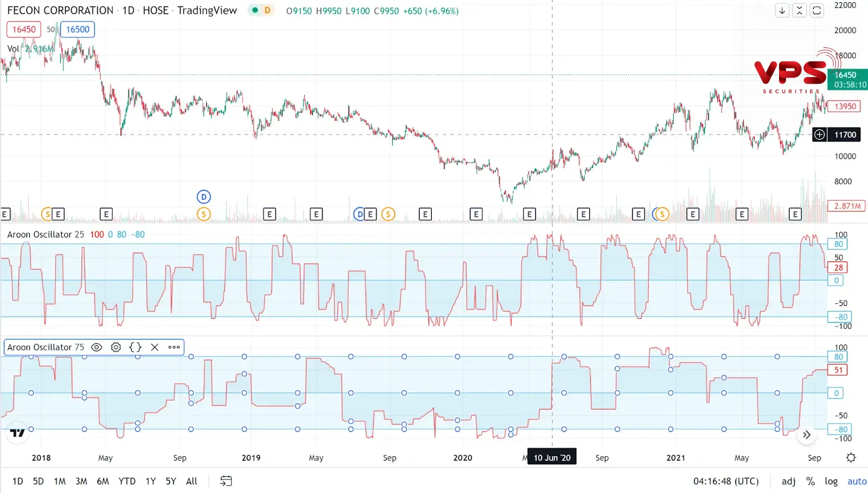Open the UTC timezone menu
The image size is (868, 493).
[726, 481]
